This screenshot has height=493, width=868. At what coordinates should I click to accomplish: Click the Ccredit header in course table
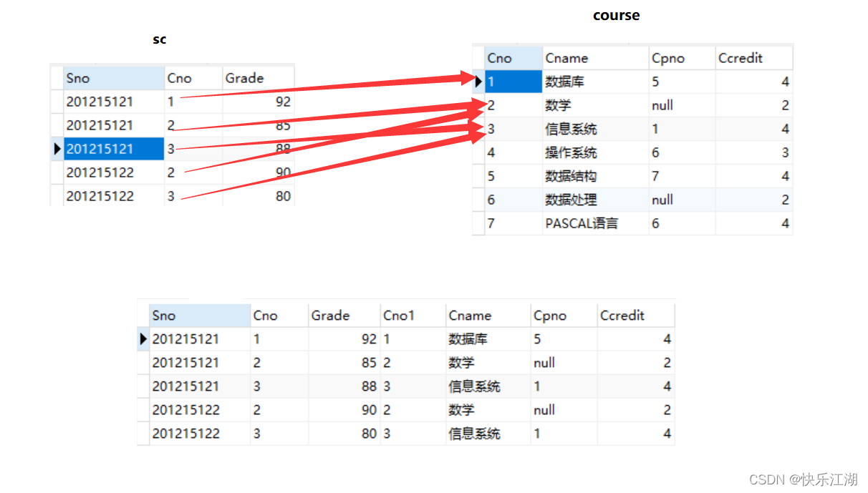(x=754, y=58)
